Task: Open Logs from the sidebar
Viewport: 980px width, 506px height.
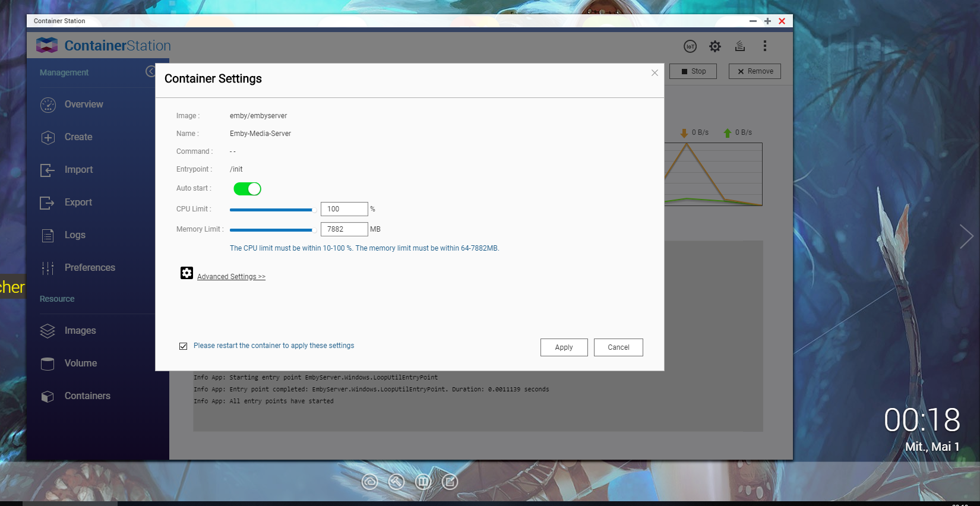Action: pos(75,235)
